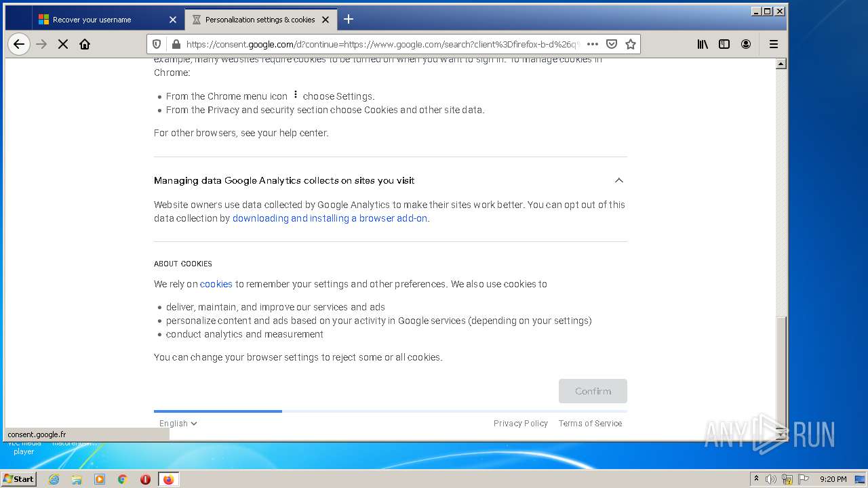Select the Firefox taskbar button

[x=168, y=479]
